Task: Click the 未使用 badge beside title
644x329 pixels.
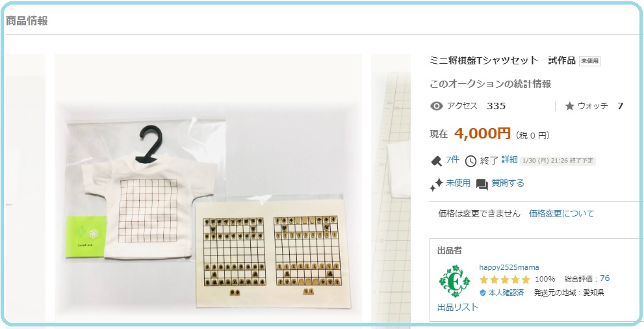Action: tap(589, 61)
